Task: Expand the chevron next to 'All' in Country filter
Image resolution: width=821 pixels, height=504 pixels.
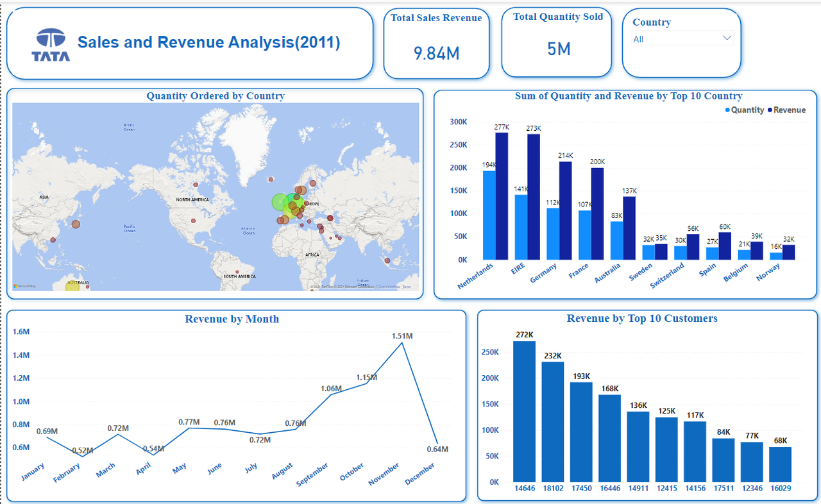Action: click(727, 38)
